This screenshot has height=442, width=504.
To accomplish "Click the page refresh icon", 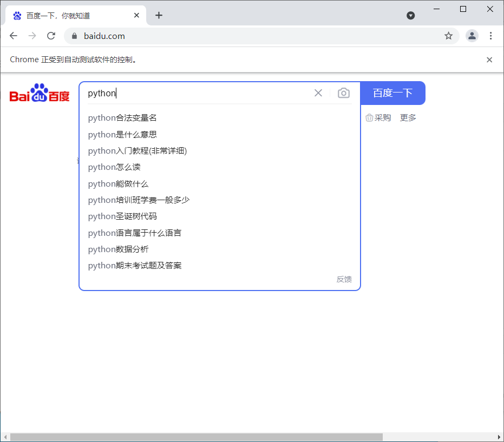I will pos(51,36).
